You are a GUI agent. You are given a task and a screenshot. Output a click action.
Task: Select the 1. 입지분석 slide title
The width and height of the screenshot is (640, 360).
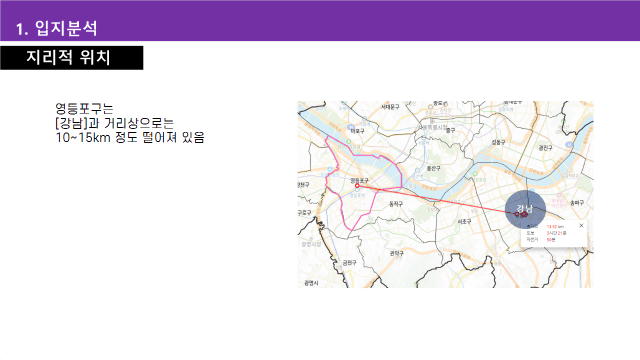56,28
